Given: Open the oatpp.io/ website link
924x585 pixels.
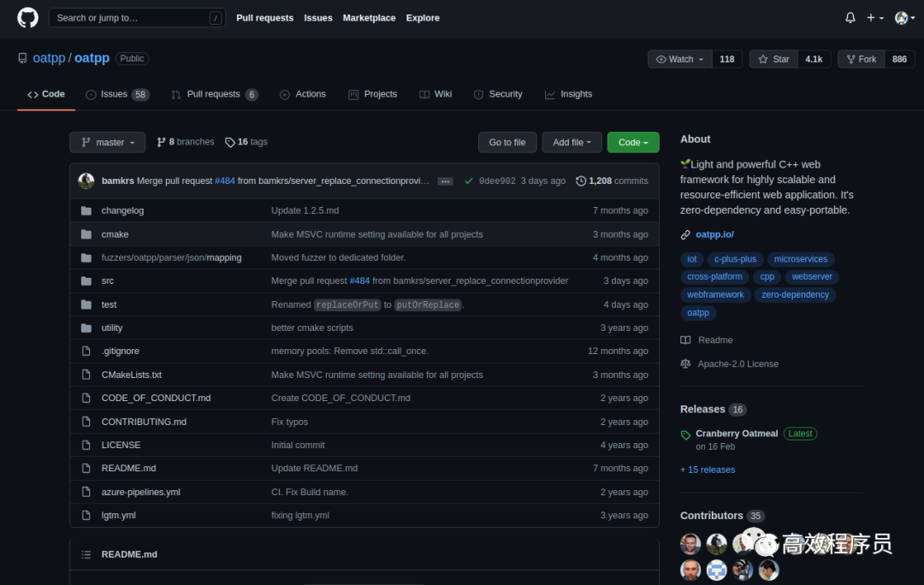Looking at the screenshot, I should tap(714, 234).
